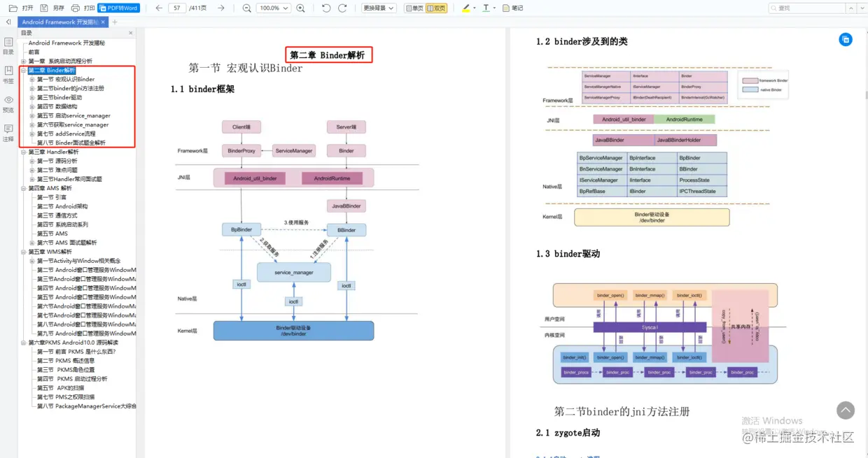Select 第三节Handler常问面试题 outline entry
The height and width of the screenshot is (458, 868).
point(69,180)
